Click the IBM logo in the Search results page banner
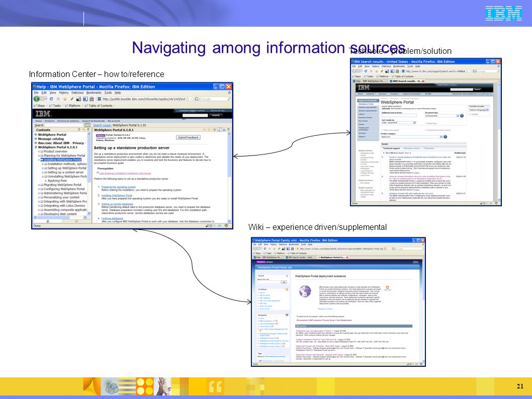Screen dimensions: 532x399 click(364, 88)
